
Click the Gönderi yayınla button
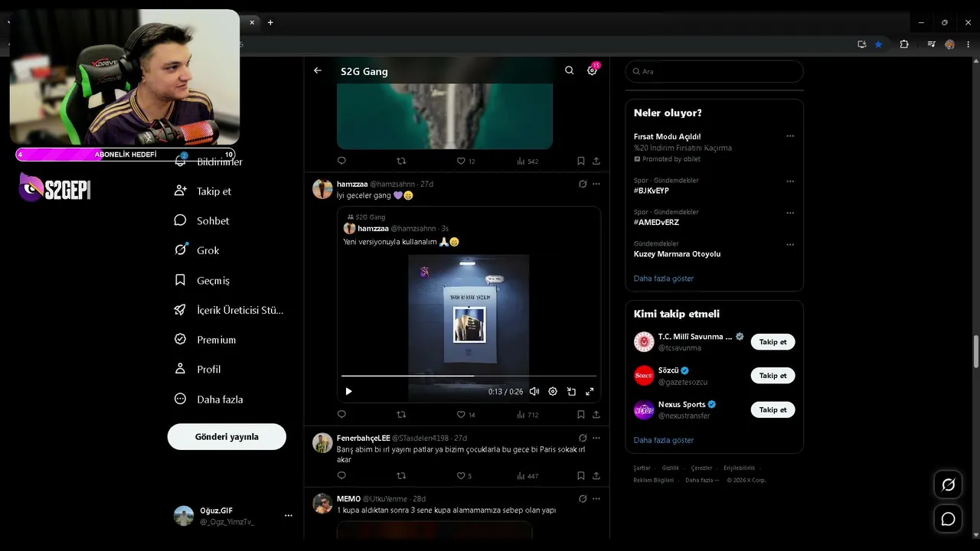click(x=227, y=436)
